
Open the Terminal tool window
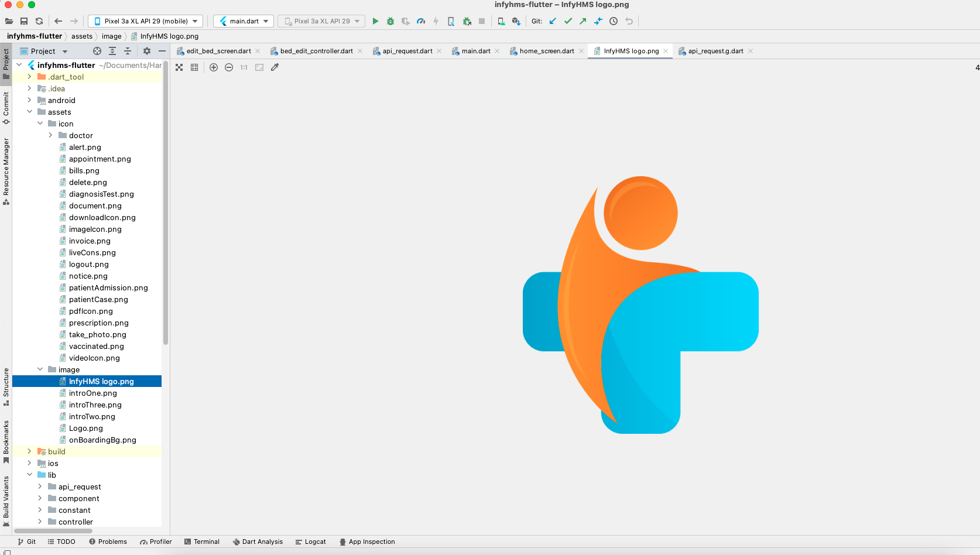[202, 542]
